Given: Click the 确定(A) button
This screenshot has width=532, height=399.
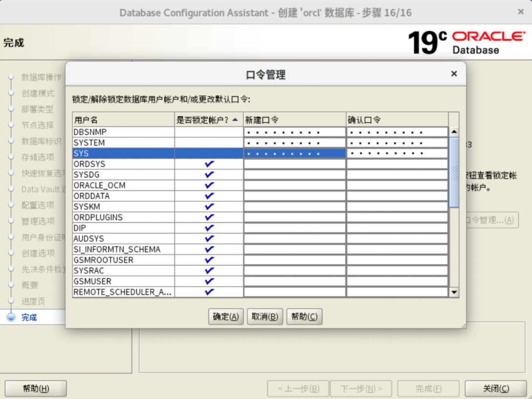Looking at the screenshot, I should [x=225, y=316].
